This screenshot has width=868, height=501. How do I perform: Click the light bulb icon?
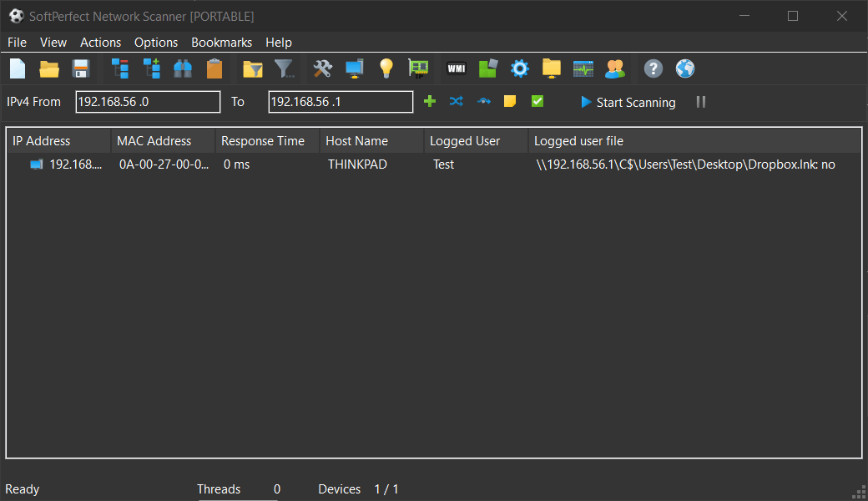tap(386, 68)
